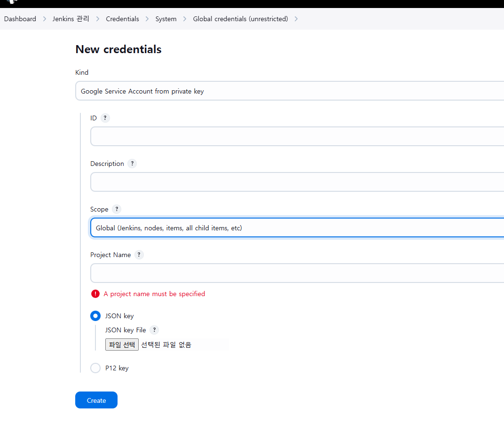
Task: Expand chevron after Dashboard breadcrumb
Action: coord(44,19)
